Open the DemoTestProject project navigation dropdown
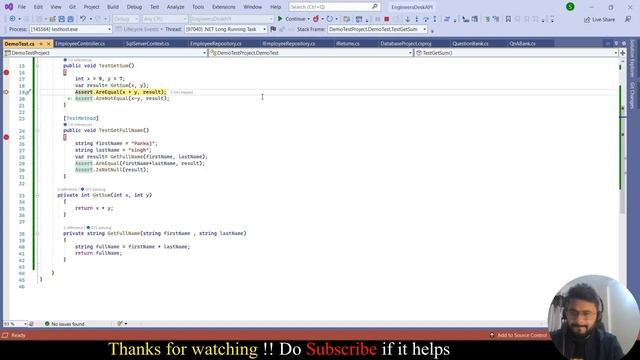Screen dimensions: 640x360 point(105,53)
